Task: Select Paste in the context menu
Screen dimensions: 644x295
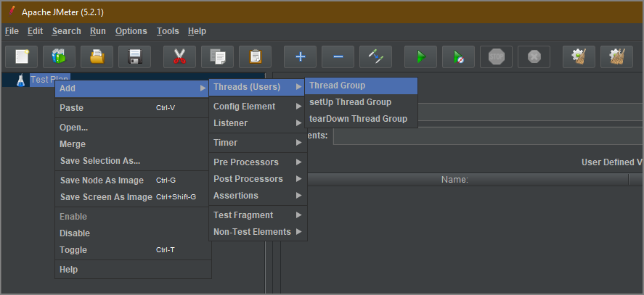Action: [133, 108]
